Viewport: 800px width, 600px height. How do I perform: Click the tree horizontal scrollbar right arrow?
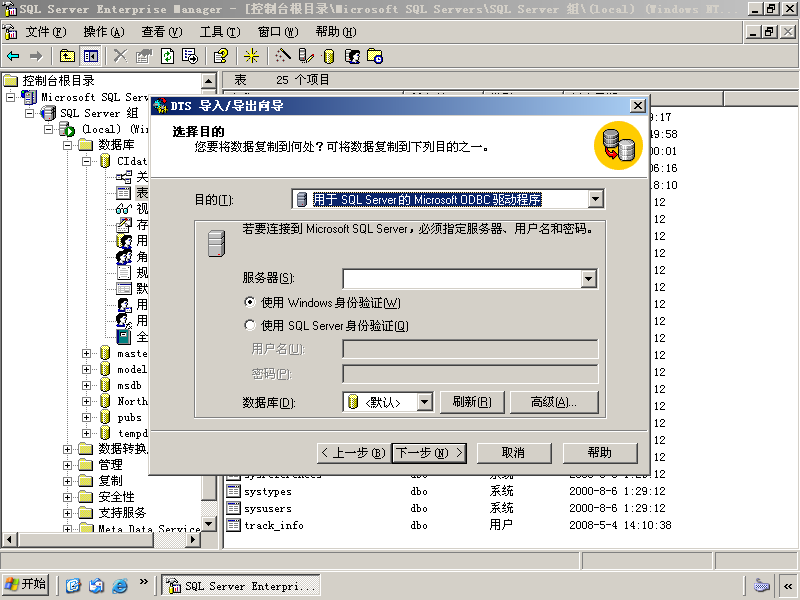pyautogui.click(x=193, y=539)
